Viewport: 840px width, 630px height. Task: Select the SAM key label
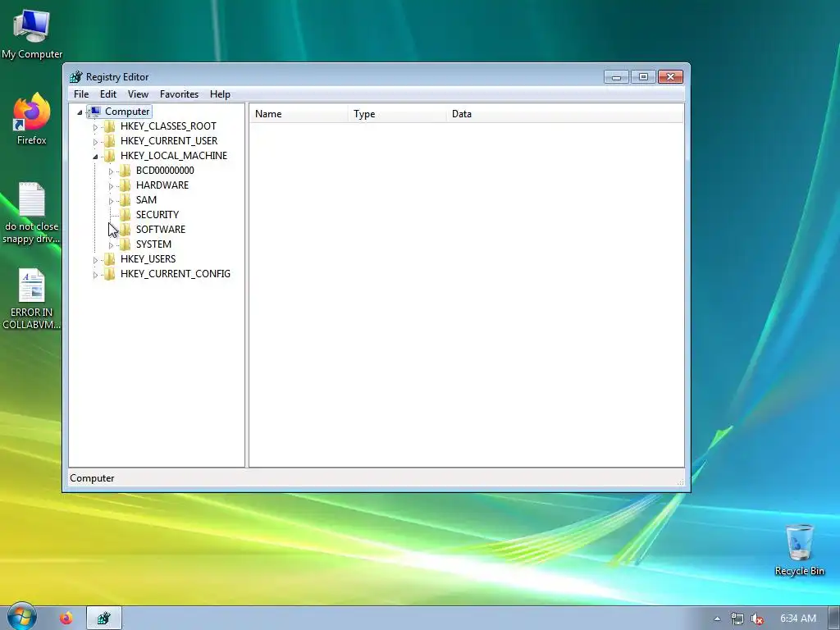[146, 200]
